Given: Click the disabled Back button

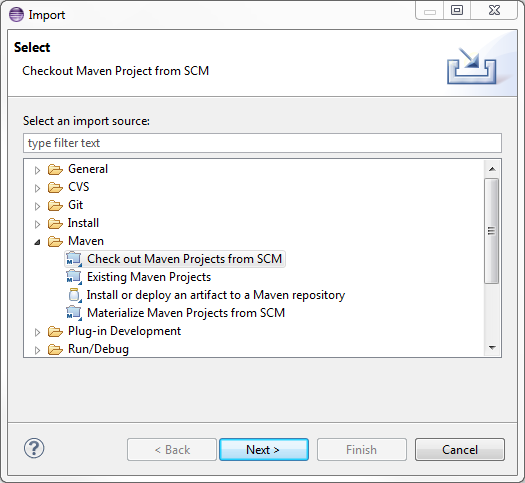Looking at the screenshot, I should 172,450.
